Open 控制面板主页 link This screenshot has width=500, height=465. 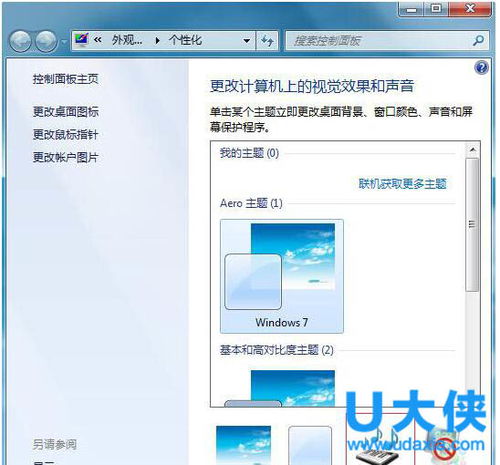click(66, 79)
